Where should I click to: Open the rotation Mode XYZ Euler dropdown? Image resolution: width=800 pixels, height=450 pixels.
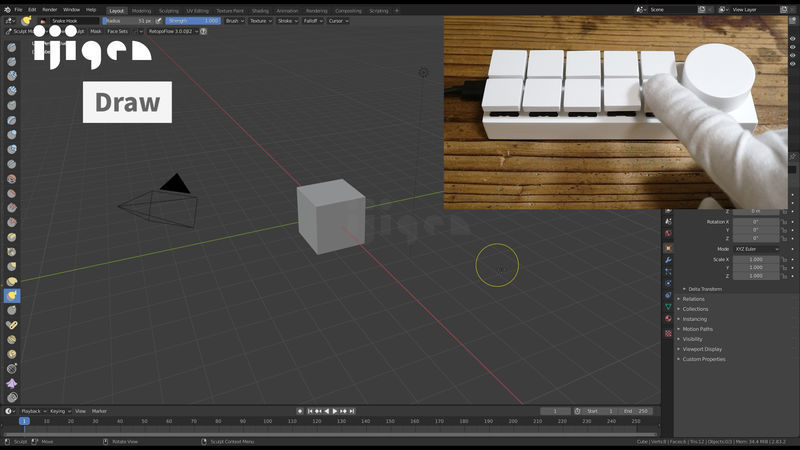coord(757,249)
